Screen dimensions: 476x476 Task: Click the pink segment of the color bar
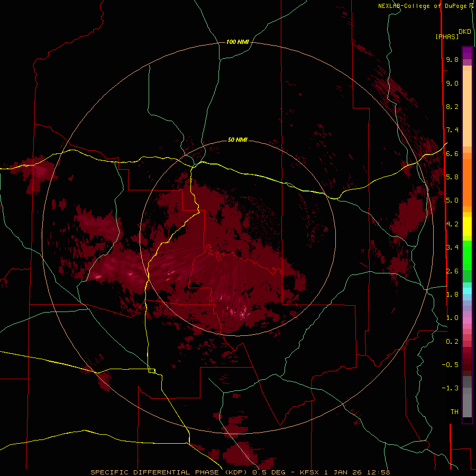467,321
